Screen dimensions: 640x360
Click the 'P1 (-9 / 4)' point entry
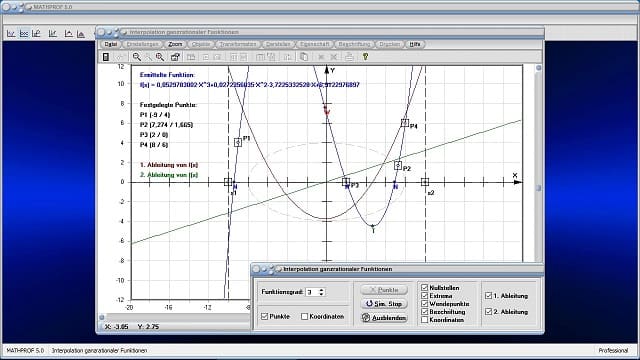[155, 115]
